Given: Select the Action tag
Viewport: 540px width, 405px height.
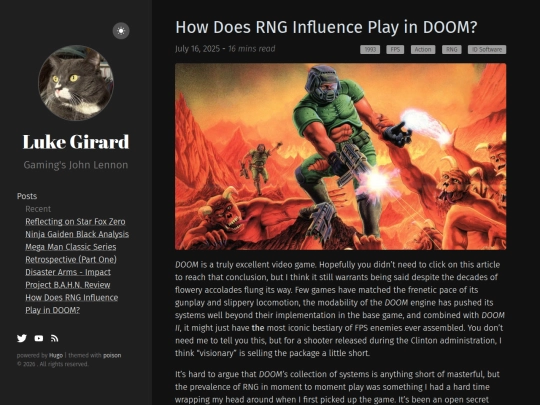Looking at the screenshot, I should 423,50.
